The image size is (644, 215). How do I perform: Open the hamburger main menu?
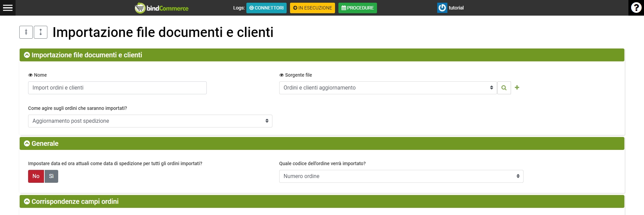(8, 8)
